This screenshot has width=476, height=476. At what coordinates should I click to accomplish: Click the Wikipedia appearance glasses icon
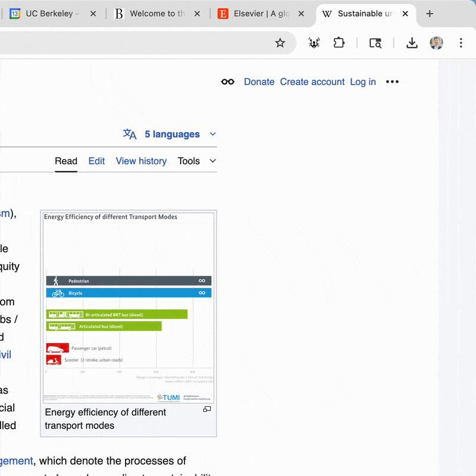pyautogui.click(x=228, y=82)
